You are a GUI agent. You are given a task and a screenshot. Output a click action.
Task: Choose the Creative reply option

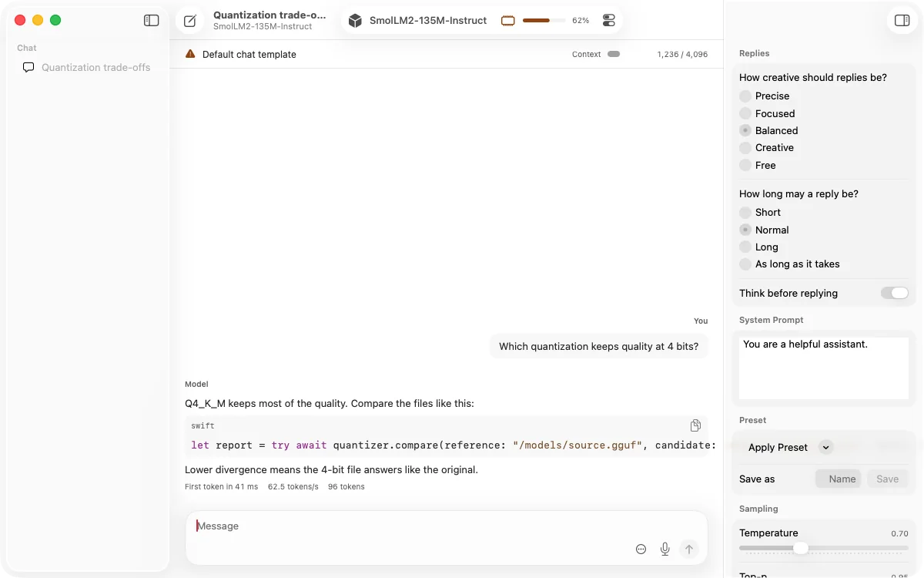(745, 148)
